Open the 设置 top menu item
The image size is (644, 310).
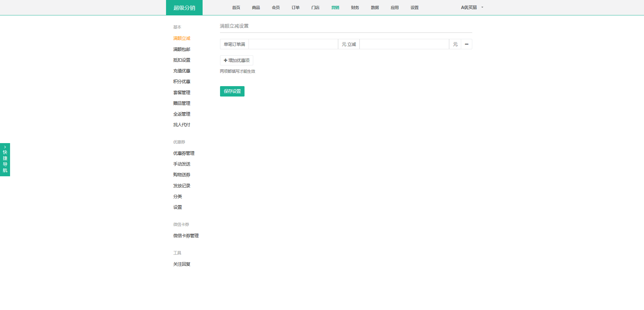414,8
